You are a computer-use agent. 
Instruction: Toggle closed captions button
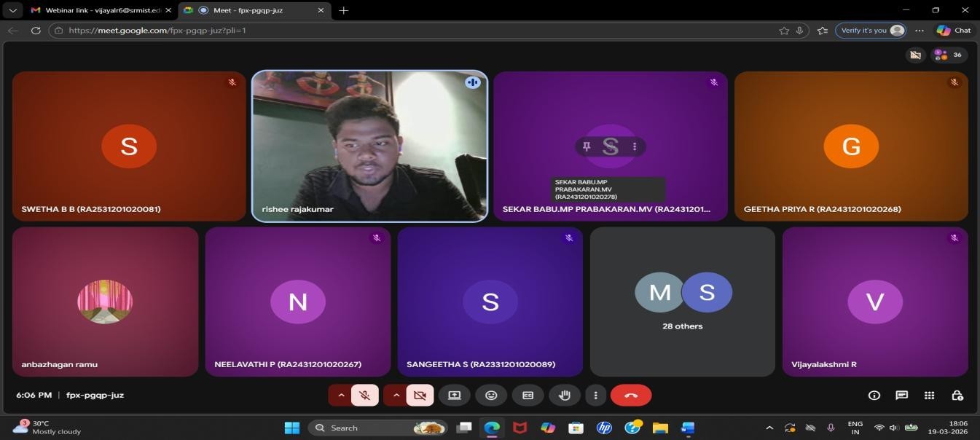pyautogui.click(x=528, y=395)
